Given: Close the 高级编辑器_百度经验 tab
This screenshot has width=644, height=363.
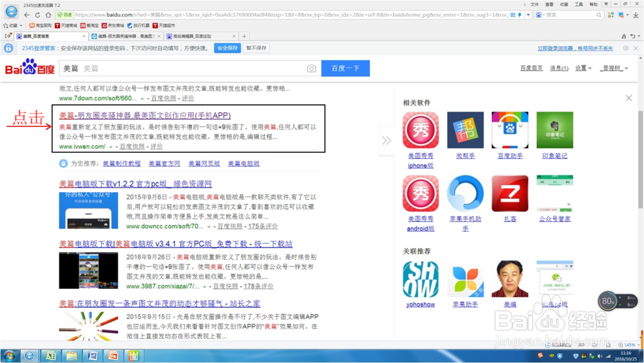Looking at the screenshot, I should click(234, 36).
